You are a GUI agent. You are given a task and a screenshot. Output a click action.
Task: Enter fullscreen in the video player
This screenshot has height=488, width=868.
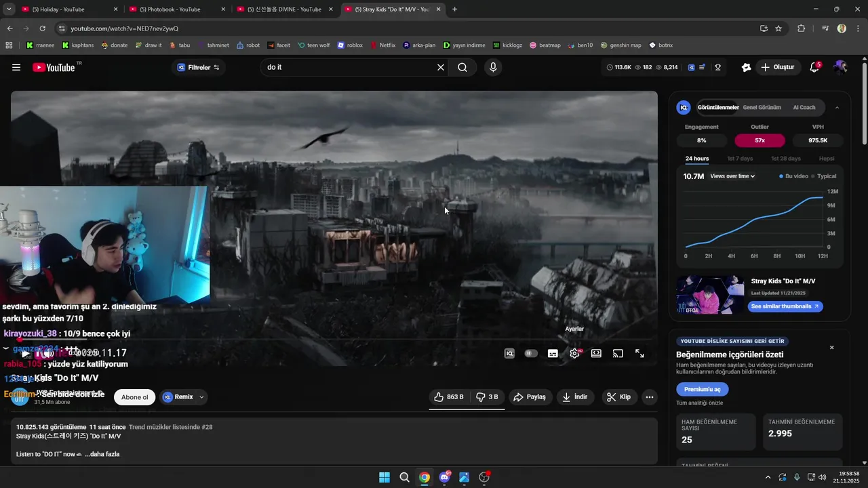(639, 353)
